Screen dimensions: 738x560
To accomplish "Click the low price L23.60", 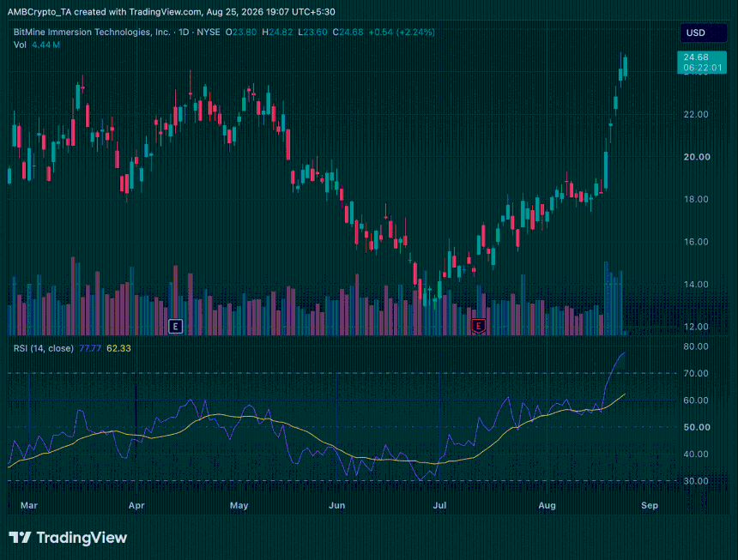I will (312, 32).
